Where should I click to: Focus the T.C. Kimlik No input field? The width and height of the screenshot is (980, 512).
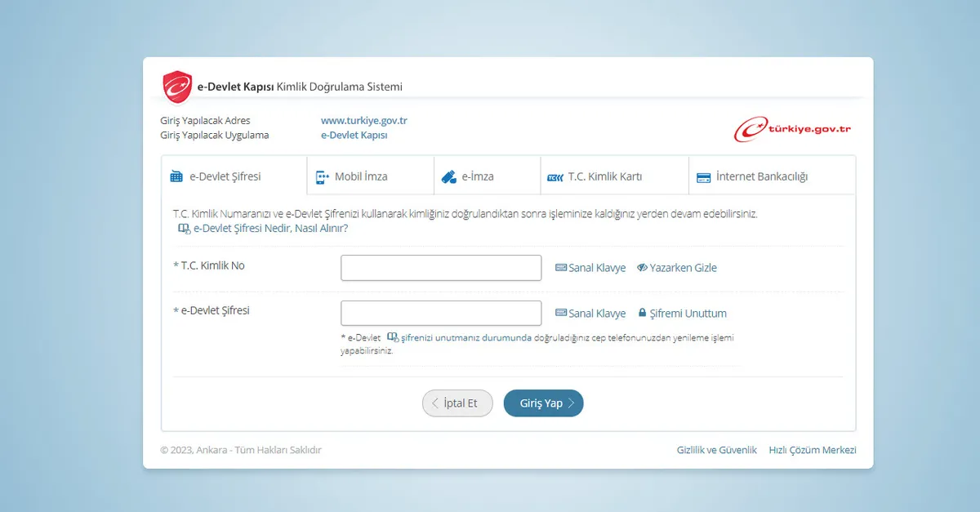pos(441,268)
